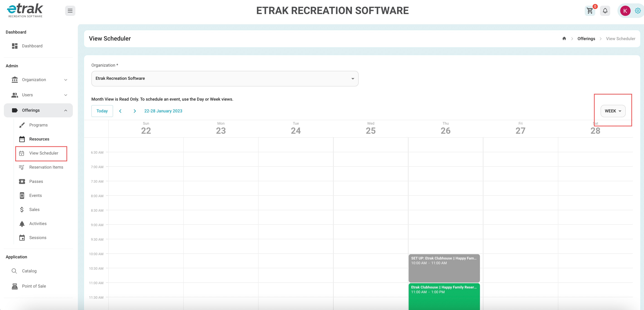Select Saturday 28 day header
Viewport: 644px width, 310px height.
point(595,128)
